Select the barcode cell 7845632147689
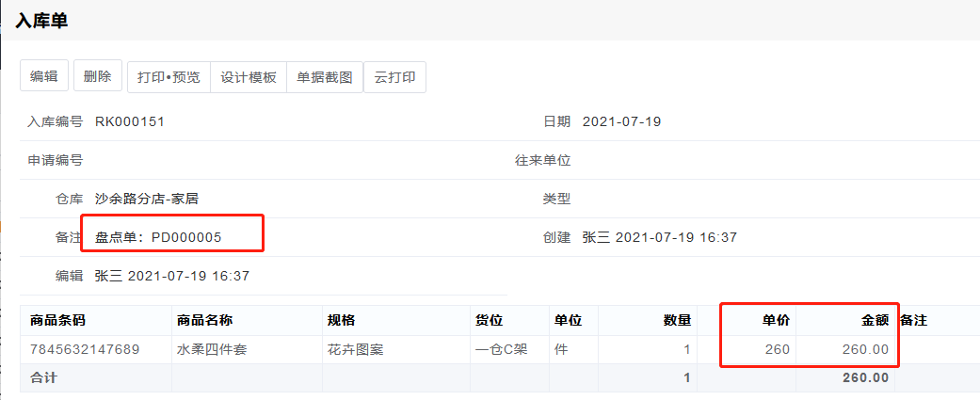 pyautogui.click(x=85, y=349)
